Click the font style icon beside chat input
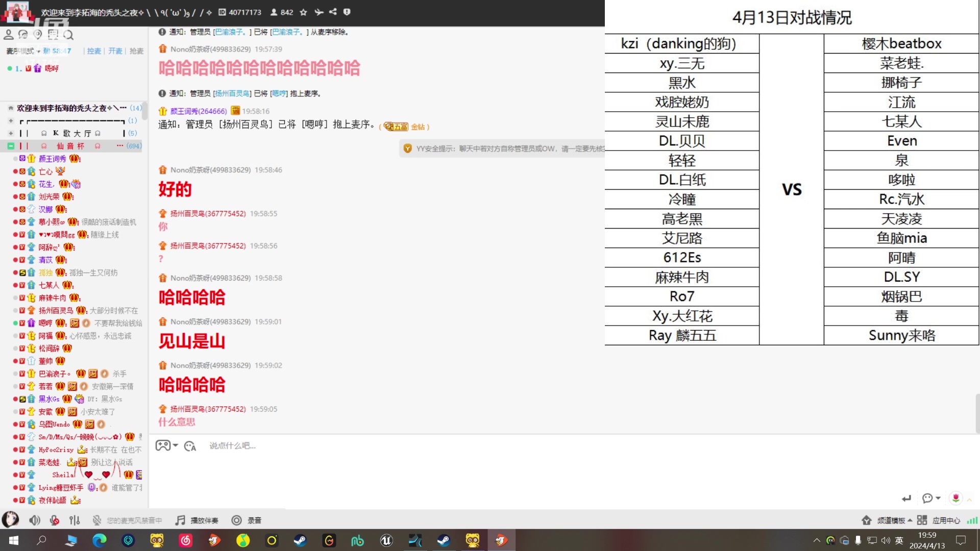 click(190, 446)
